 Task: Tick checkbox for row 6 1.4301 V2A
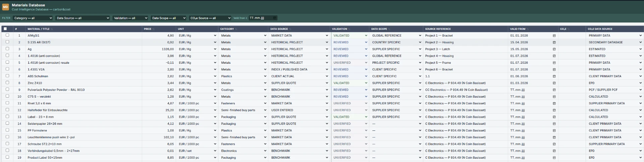[x=7, y=69]
